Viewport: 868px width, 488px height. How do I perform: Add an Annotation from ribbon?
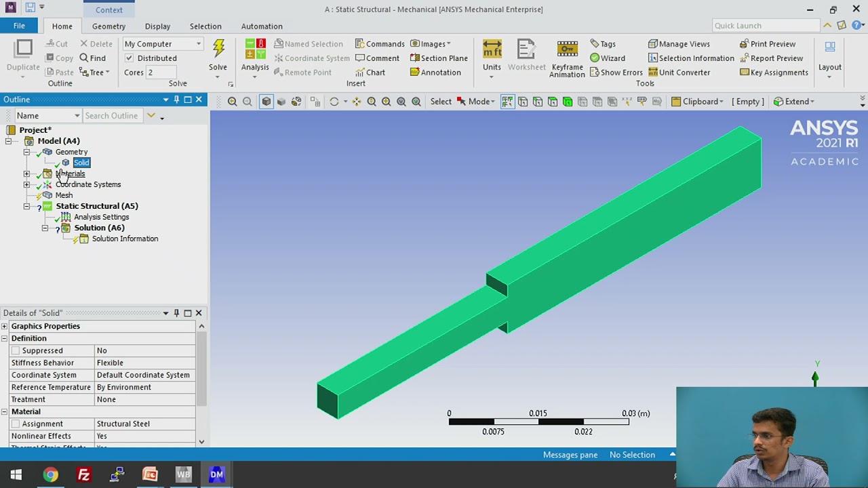tap(435, 73)
